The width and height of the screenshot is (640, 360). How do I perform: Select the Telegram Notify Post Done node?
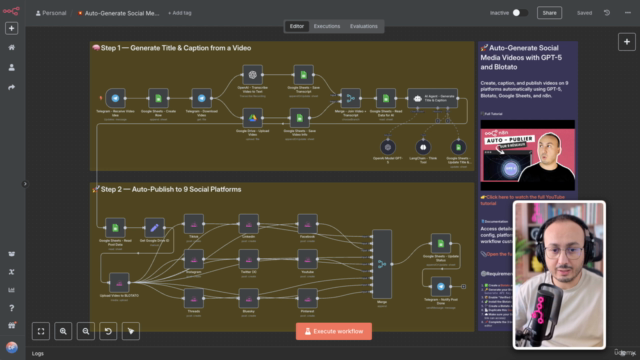tap(441, 287)
